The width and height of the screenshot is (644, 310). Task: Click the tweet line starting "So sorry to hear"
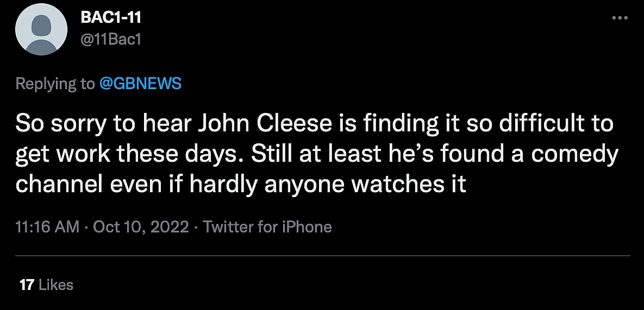coord(314,124)
